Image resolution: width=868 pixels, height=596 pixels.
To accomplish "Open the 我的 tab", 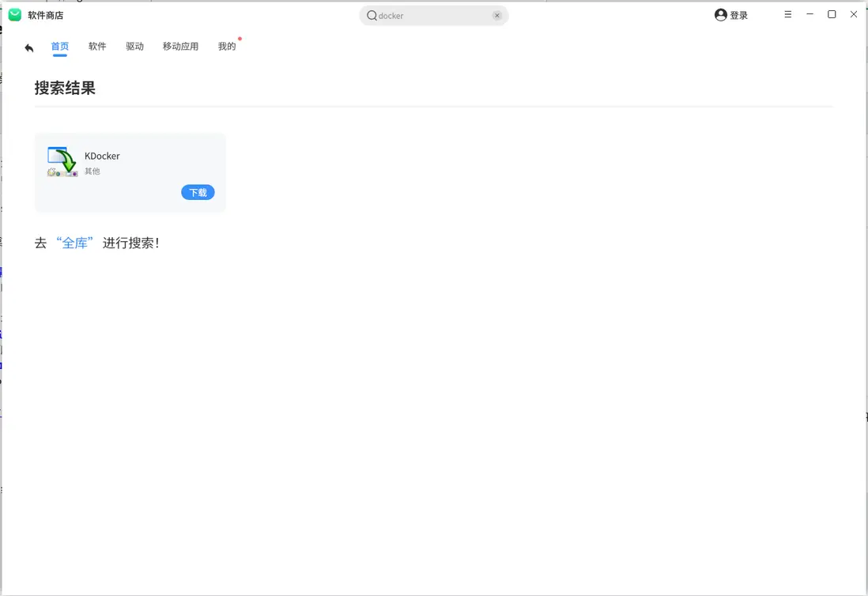I will 227,46.
